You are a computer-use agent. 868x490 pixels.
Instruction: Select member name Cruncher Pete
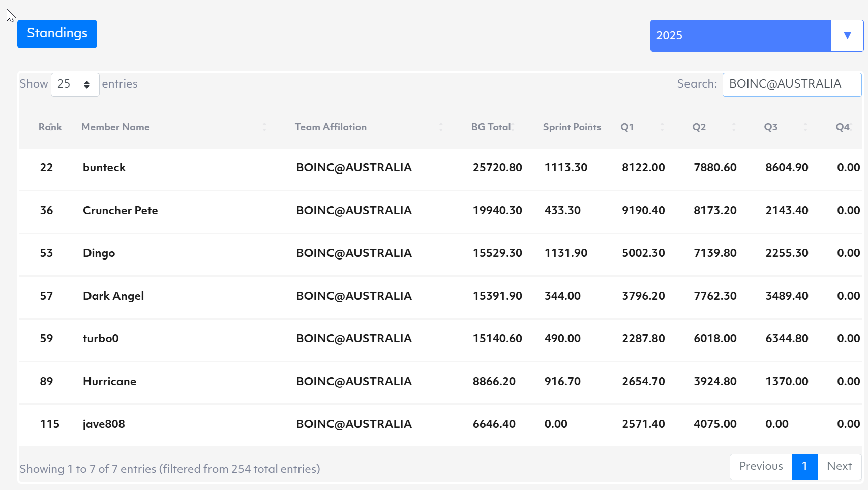[x=121, y=211]
